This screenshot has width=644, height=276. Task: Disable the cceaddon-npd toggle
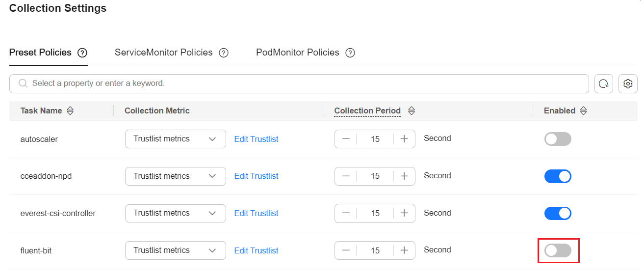[558, 176]
